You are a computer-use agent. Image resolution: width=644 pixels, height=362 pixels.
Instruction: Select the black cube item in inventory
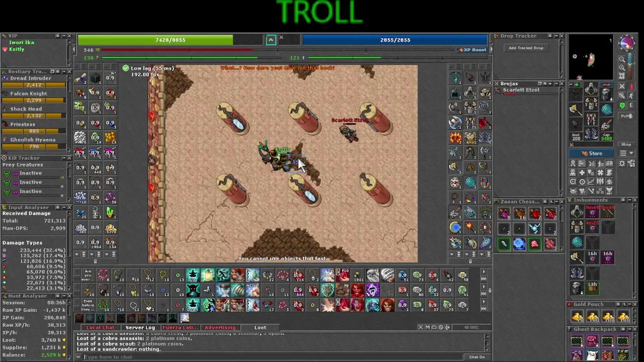point(95,78)
